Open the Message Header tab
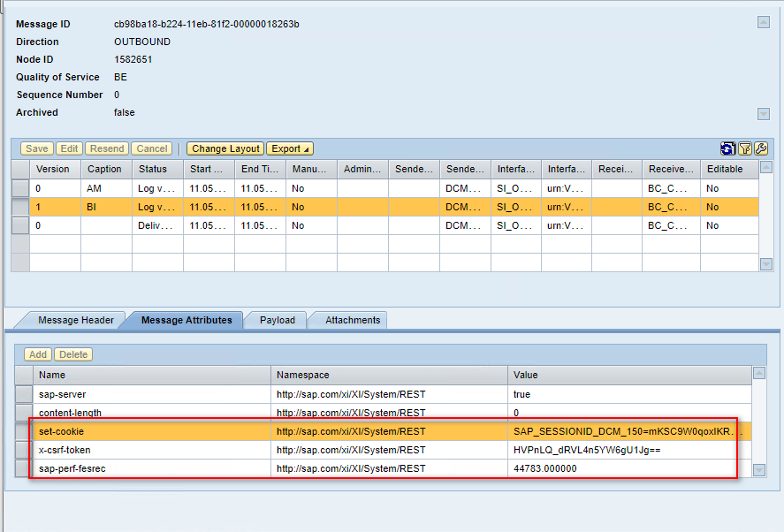 point(76,320)
